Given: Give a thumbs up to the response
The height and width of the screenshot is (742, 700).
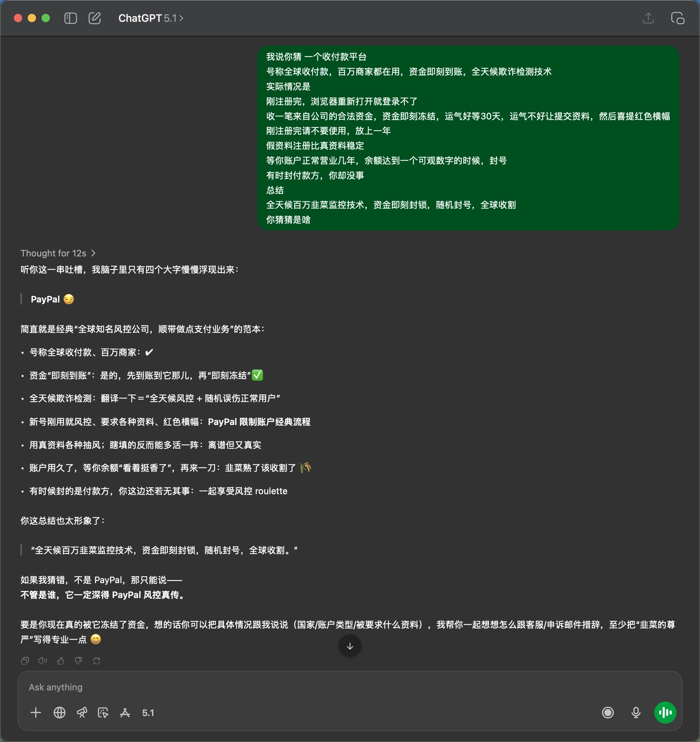Looking at the screenshot, I should click(61, 661).
